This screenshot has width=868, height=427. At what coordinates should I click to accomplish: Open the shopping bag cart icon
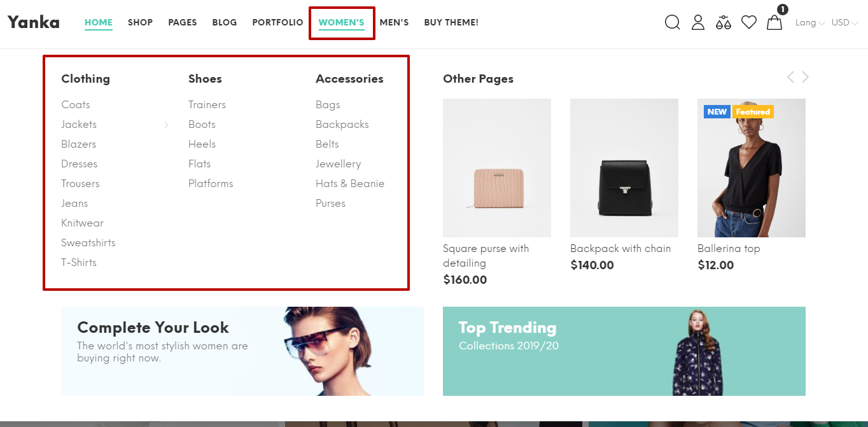tap(774, 23)
